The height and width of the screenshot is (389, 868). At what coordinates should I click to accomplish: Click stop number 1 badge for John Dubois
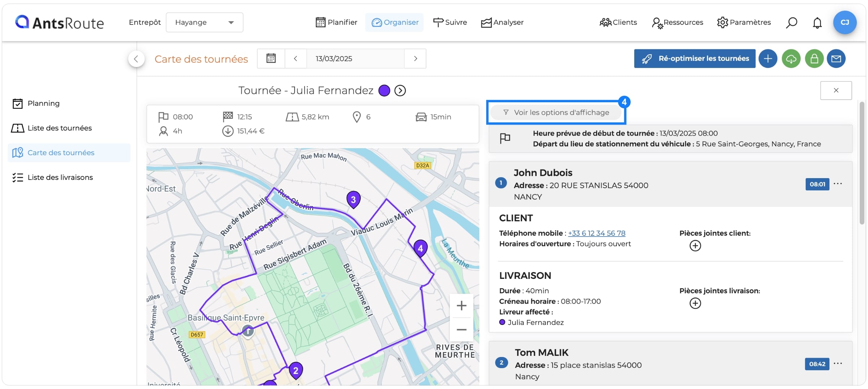tap(501, 183)
